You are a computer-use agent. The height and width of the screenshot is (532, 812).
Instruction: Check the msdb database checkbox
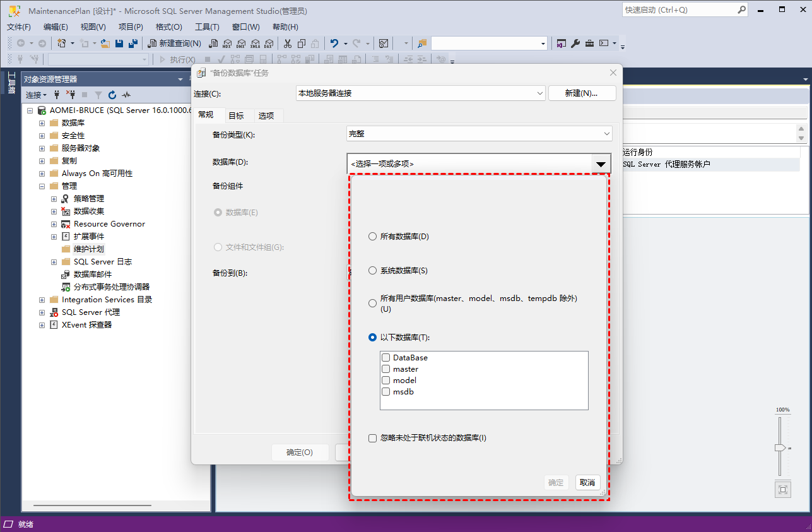[386, 392]
